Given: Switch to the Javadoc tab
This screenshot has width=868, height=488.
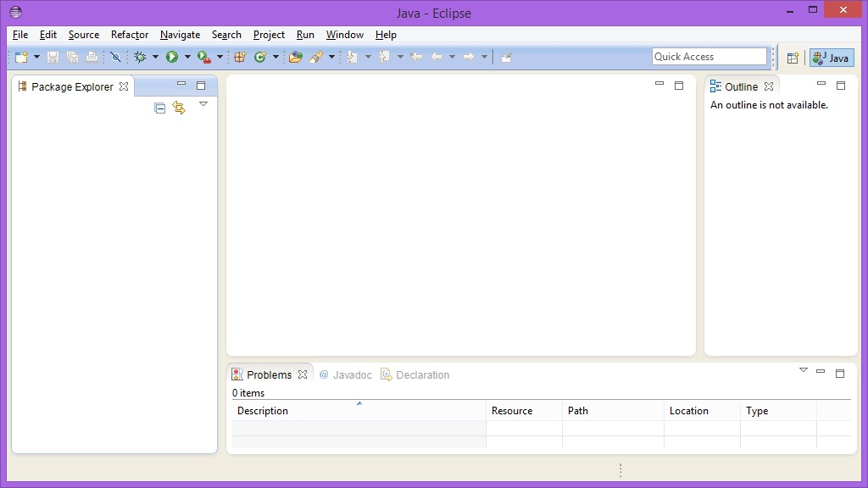Looking at the screenshot, I should click(346, 374).
